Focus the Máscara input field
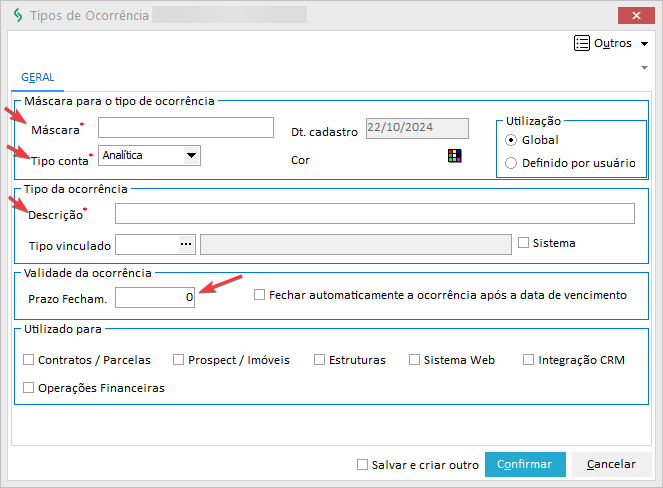The height and width of the screenshot is (488, 663). pos(185,127)
